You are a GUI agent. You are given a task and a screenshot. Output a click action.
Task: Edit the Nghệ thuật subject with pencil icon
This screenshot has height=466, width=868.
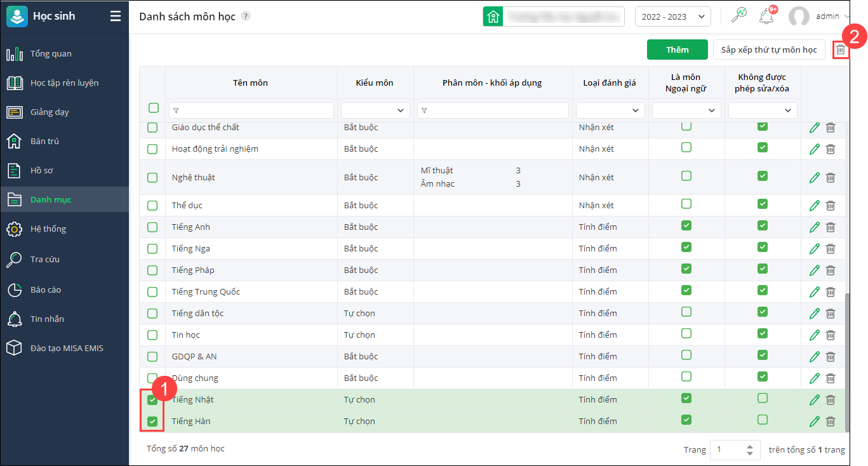(x=815, y=178)
